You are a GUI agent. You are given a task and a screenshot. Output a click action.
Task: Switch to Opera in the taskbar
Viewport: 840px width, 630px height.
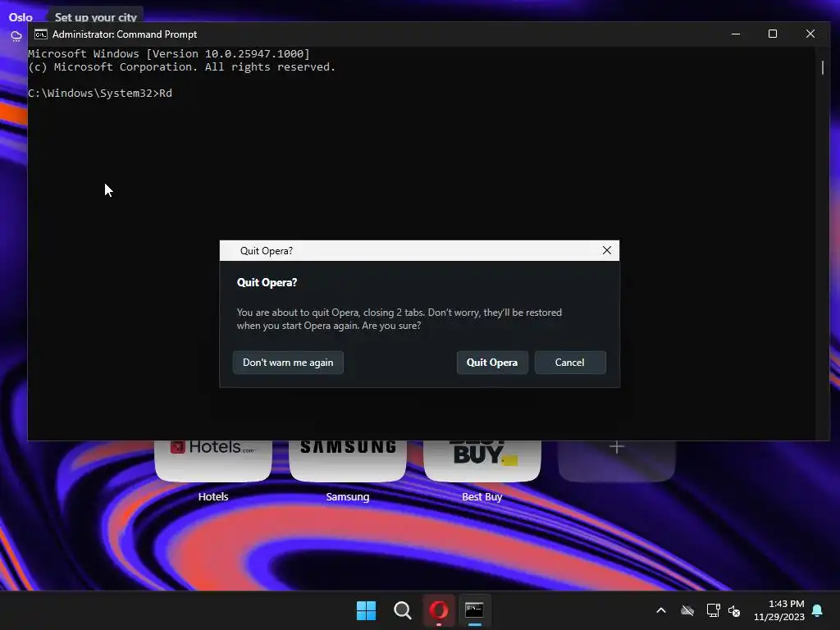coord(439,610)
